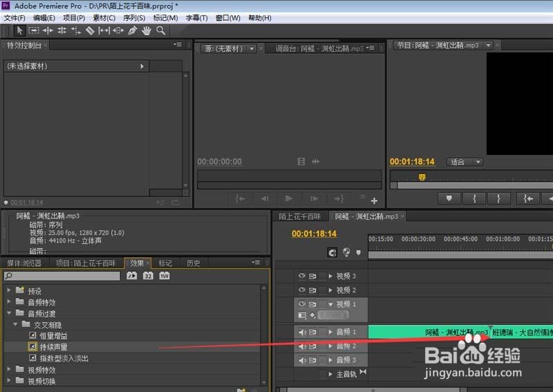Toggle sync lock on 视频 3
The width and height of the screenshot is (553, 392).
[x=312, y=276]
